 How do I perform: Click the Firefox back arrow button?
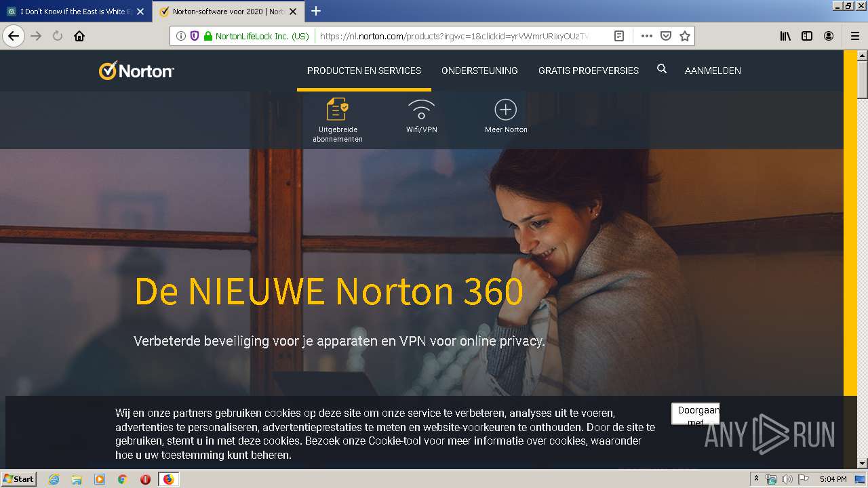pyautogui.click(x=14, y=36)
